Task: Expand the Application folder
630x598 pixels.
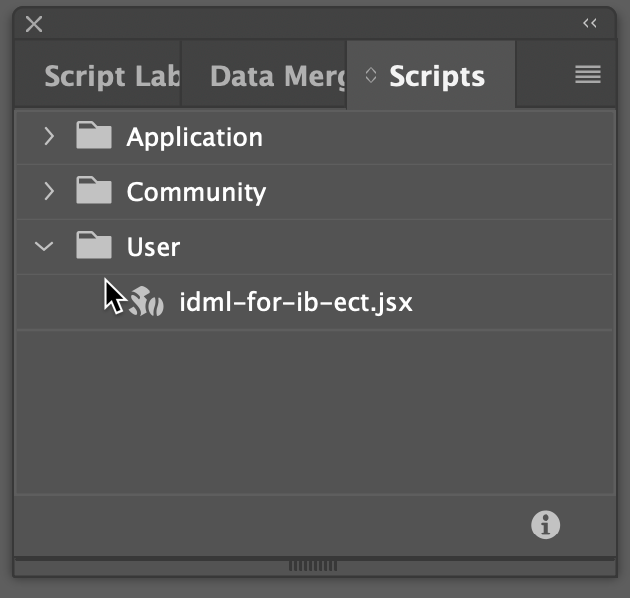Action: pos(48,137)
